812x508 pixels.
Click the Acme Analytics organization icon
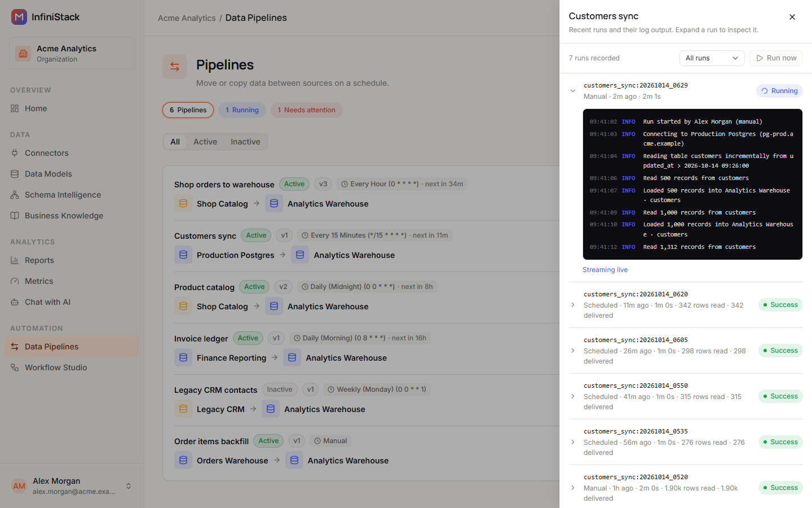tap(23, 54)
